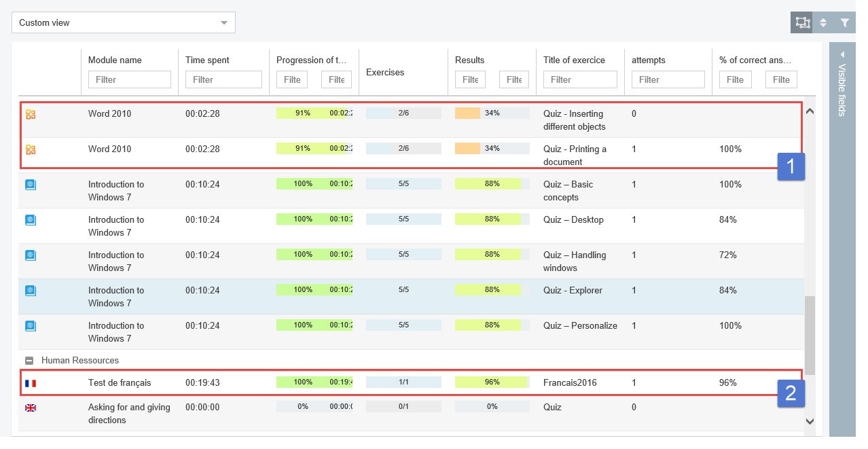Click the Title of exercice column header

(x=574, y=60)
